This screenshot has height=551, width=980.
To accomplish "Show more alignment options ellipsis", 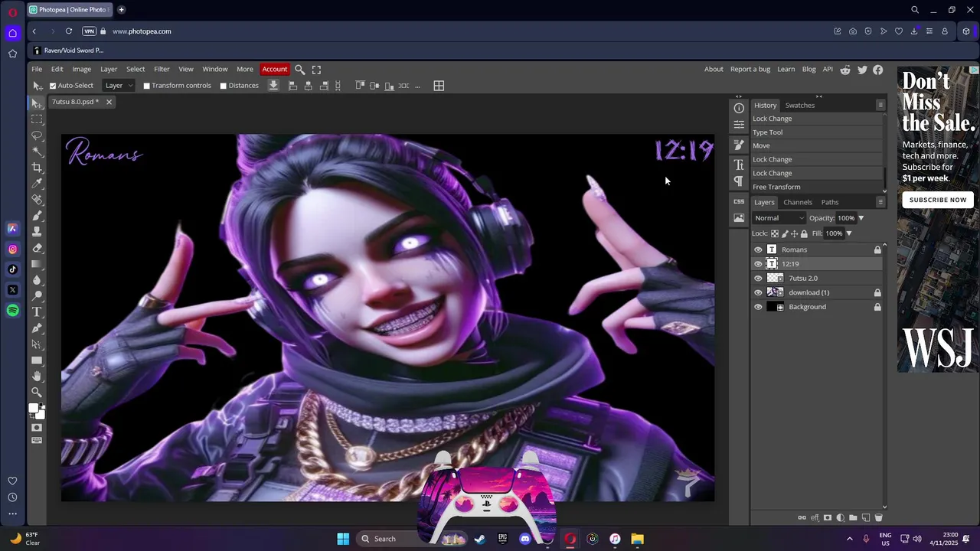I will tap(417, 86).
